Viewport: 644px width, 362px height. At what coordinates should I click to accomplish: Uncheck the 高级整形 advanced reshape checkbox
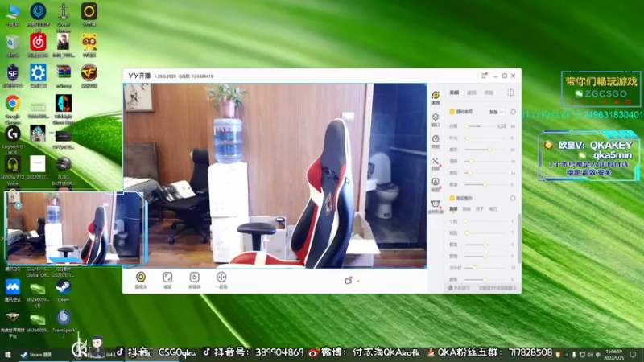tap(452, 198)
